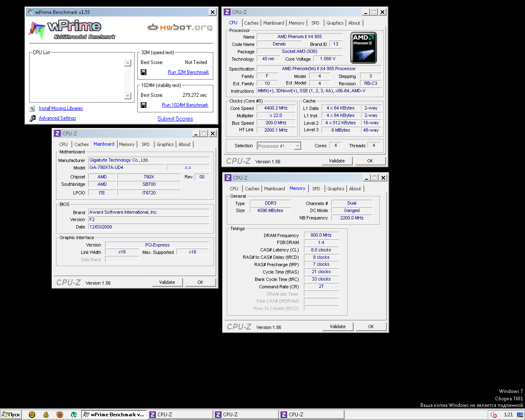The height and width of the screenshot is (420, 525).
Task: Click the Level 3 cache 6 MBytes value
Action: pyautogui.click(x=341, y=130)
